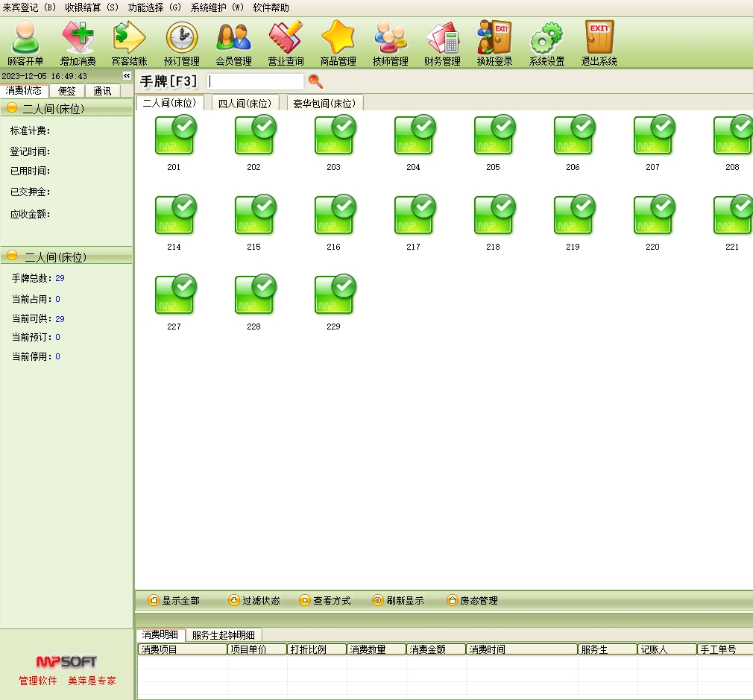Open the 系统维护 (W) menu
This screenshot has height=700, width=753.
click(217, 7)
